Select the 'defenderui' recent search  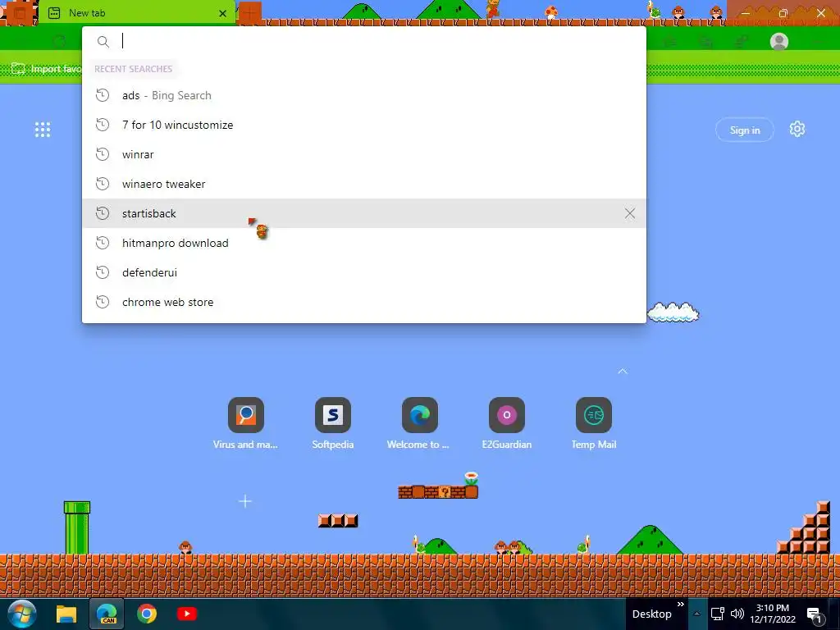point(364,272)
